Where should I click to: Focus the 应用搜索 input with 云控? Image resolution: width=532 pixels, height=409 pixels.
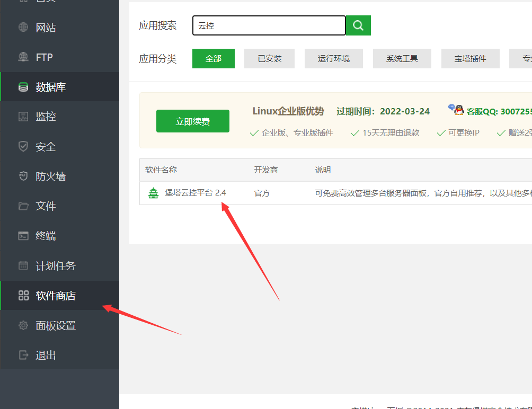(x=269, y=25)
